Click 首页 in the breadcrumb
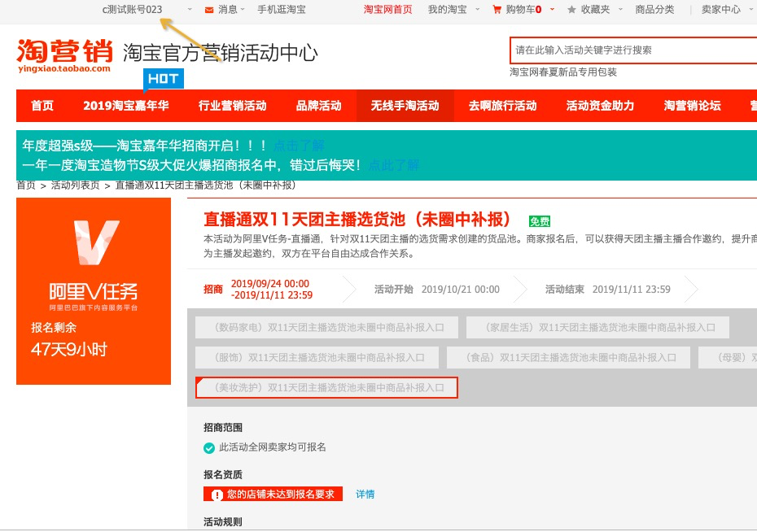Screen dimensions: 757x532 pyautogui.click(x=26, y=185)
